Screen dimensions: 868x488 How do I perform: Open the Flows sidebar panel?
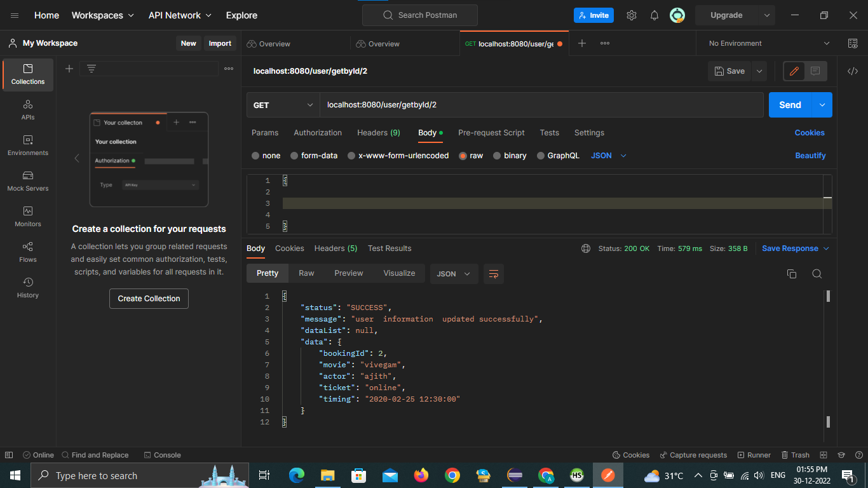pos(28,252)
